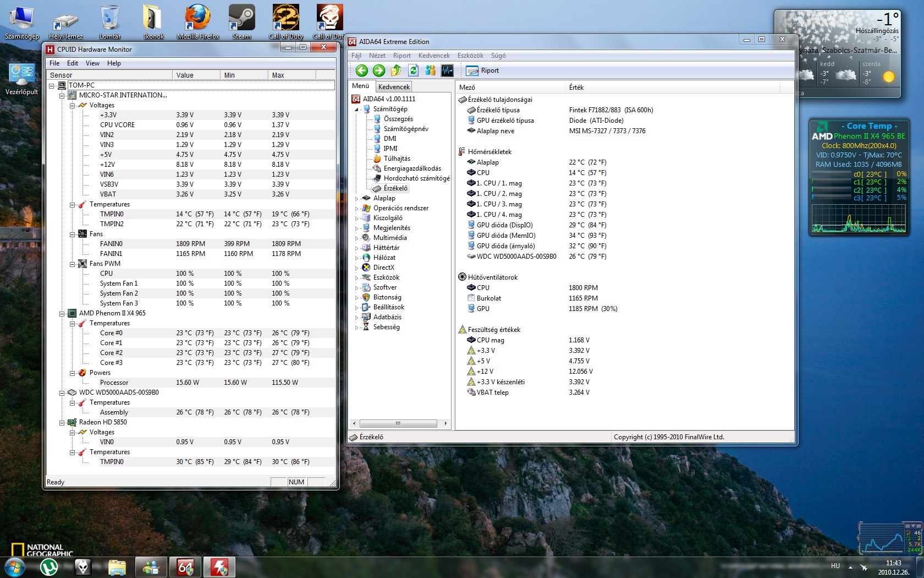Collapse the Voltages node under MICRO-STAR in HWMonitor
The image size is (924, 578).
tap(72, 106)
